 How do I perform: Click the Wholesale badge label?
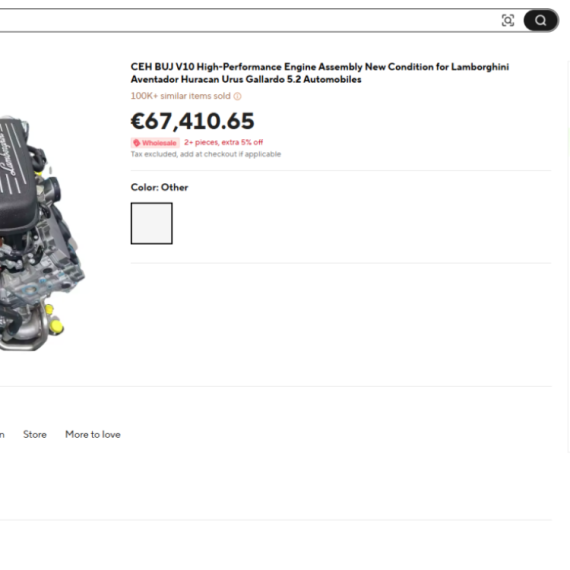coord(155,143)
